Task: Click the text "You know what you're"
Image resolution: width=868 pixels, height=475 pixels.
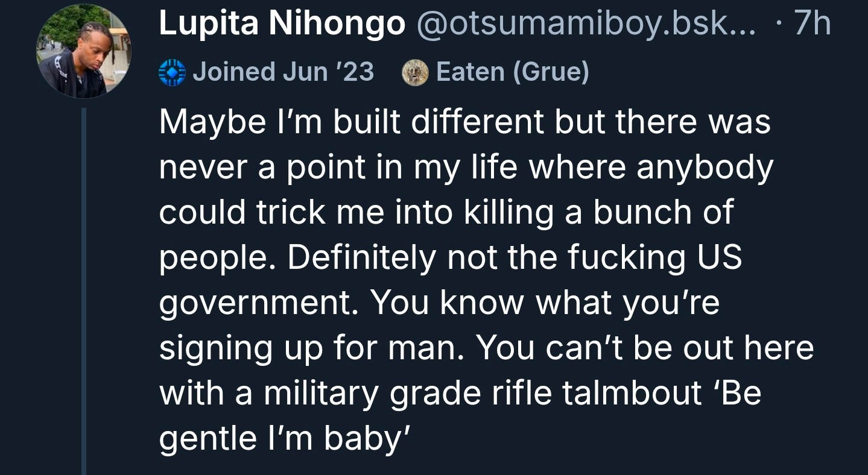Action: click(545, 303)
